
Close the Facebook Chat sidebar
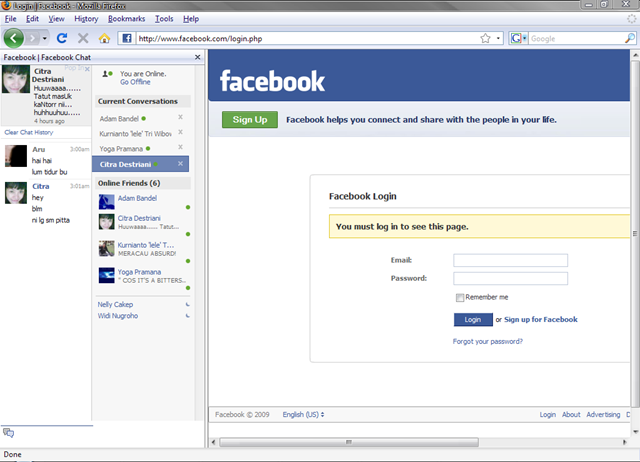(198, 57)
